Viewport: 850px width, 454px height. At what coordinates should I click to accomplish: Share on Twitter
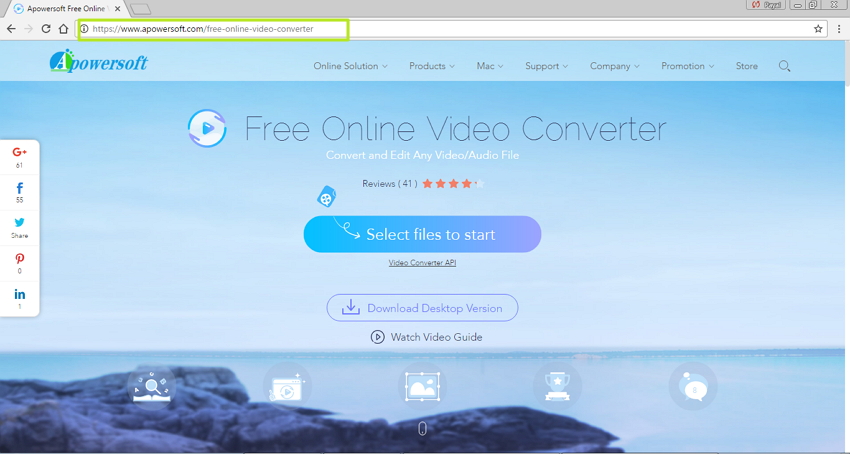20,228
